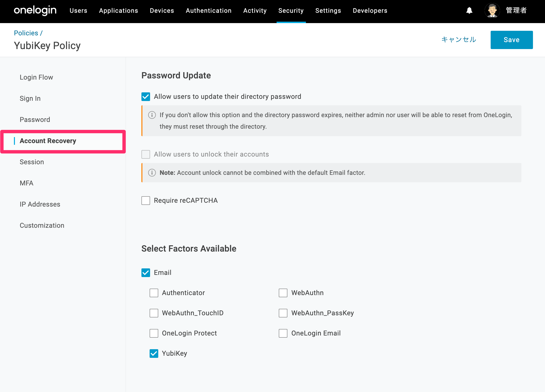The height and width of the screenshot is (392, 545).
Task: Open the Devices menu
Action: (x=162, y=11)
